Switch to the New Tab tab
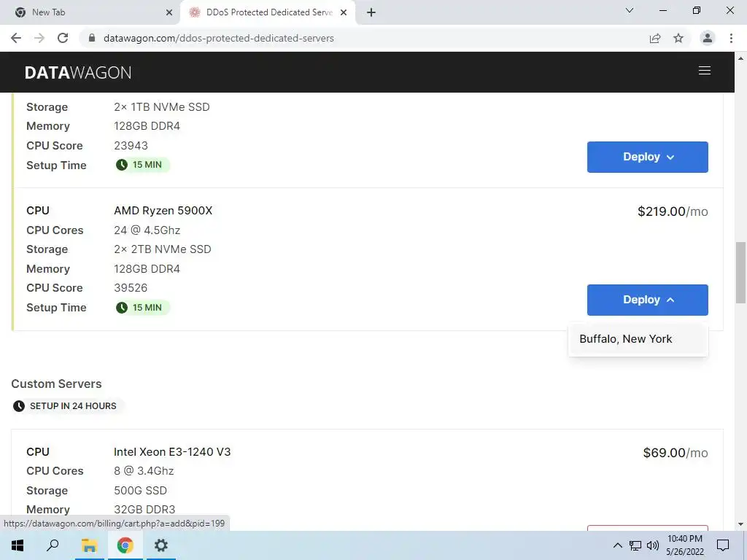Image resolution: width=747 pixels, height=560 pixels. pyautogui.click(x=90, y=12)
